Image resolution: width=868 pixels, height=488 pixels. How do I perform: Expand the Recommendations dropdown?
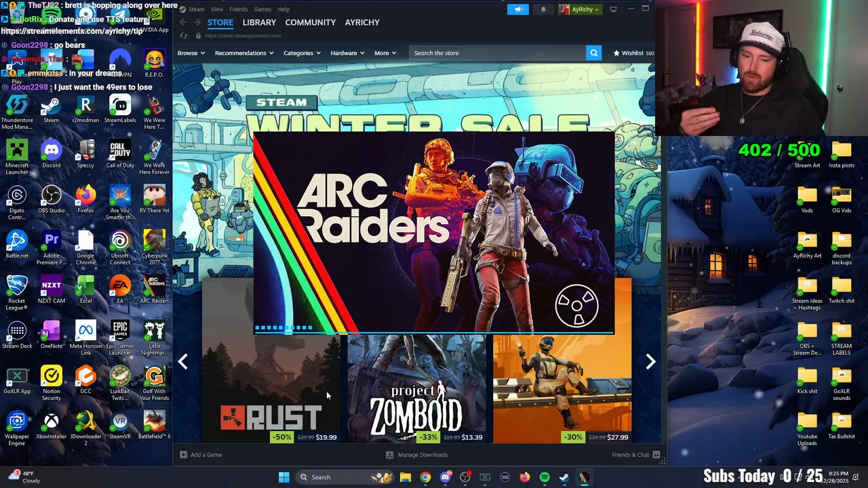pyautogui.click(x=244, y=53)
